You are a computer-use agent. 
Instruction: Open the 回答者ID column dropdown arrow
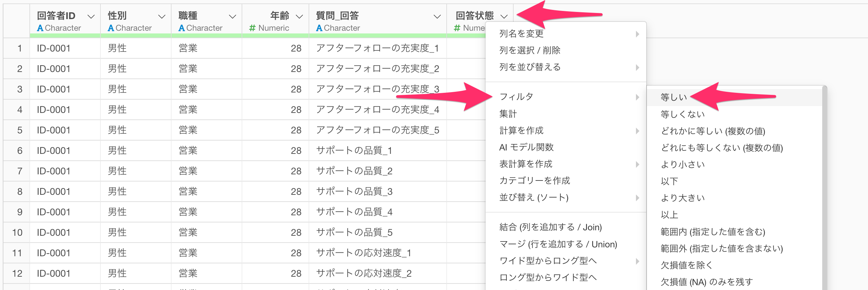[x=91, y=16]
